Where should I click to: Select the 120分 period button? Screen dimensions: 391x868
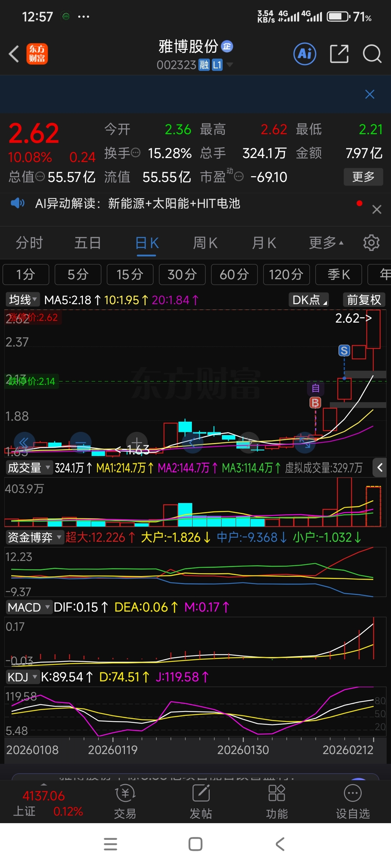(286, 275)
